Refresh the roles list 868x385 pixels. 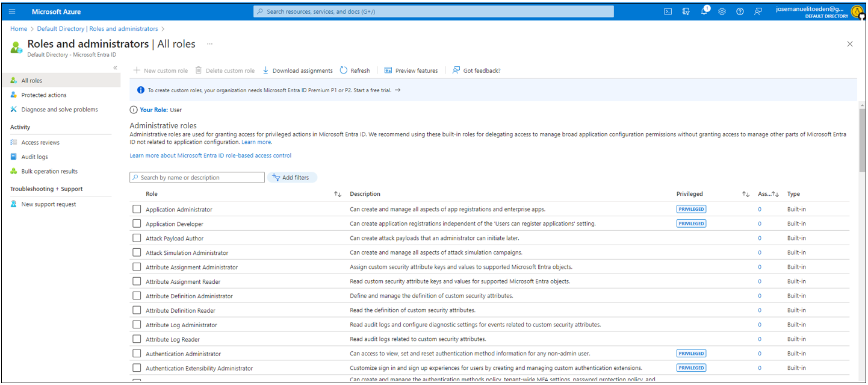355,70
